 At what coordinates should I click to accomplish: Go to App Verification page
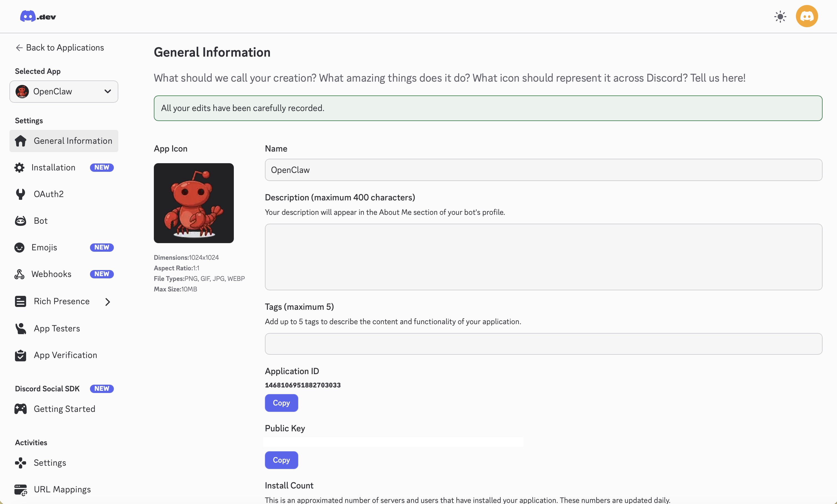click(x=65, y=355)
